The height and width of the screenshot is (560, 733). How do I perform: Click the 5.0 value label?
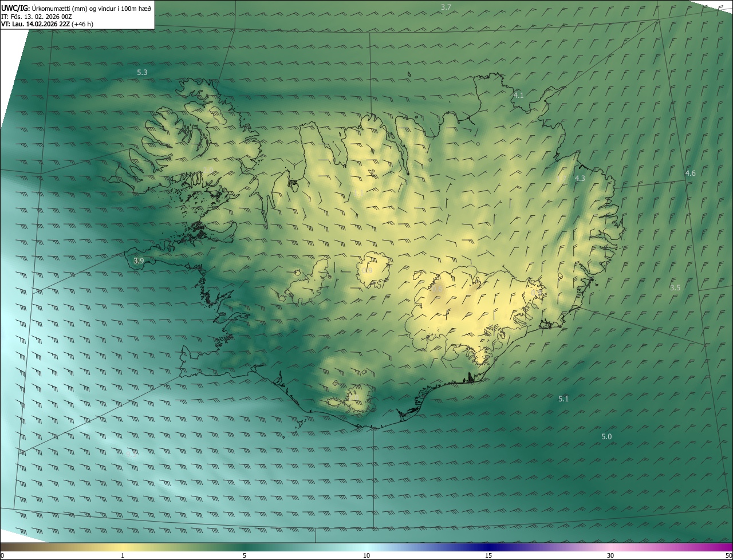point(606,436)
